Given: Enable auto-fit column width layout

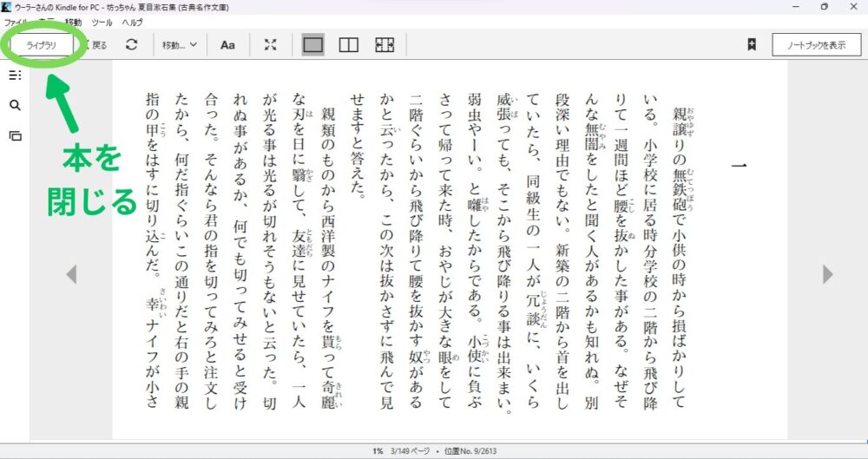Looking at the screenshot, I should coord(385,45).
